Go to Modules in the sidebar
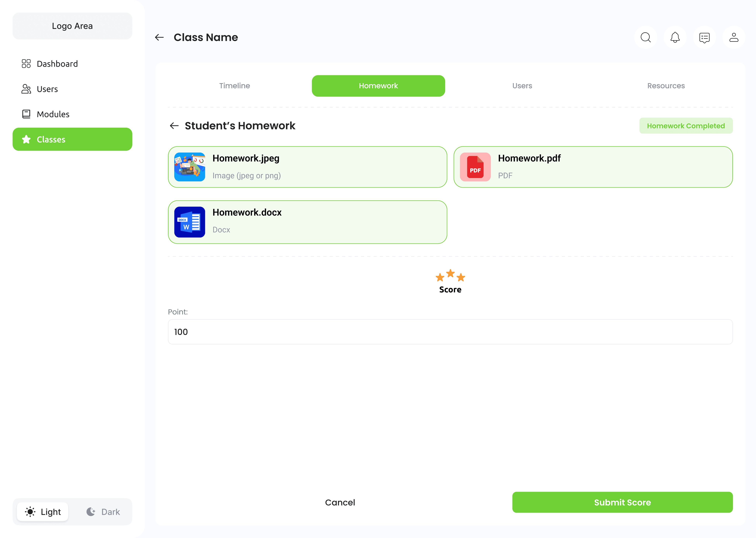The height and width of the screenshot is (538, 756). coord(53,114)
